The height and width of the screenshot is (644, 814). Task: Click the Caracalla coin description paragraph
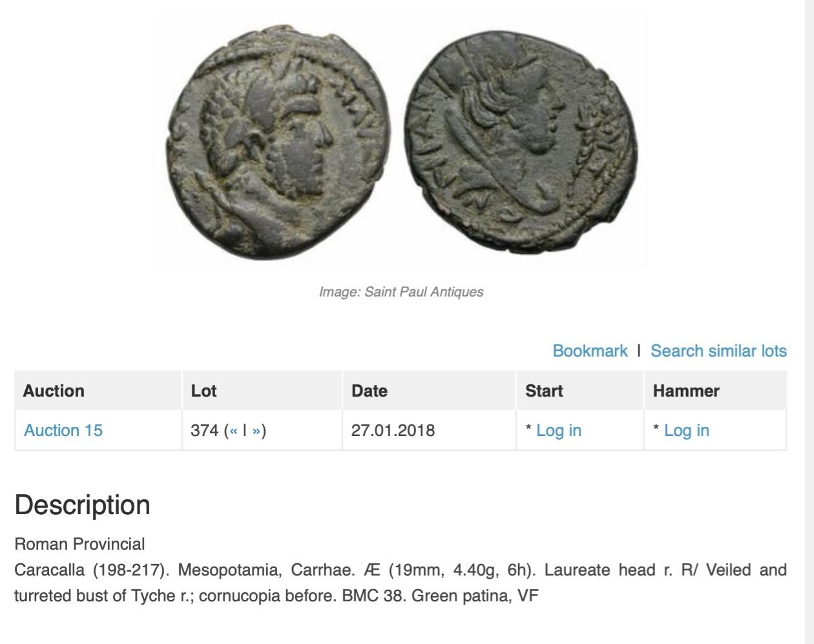coord(400,583)
